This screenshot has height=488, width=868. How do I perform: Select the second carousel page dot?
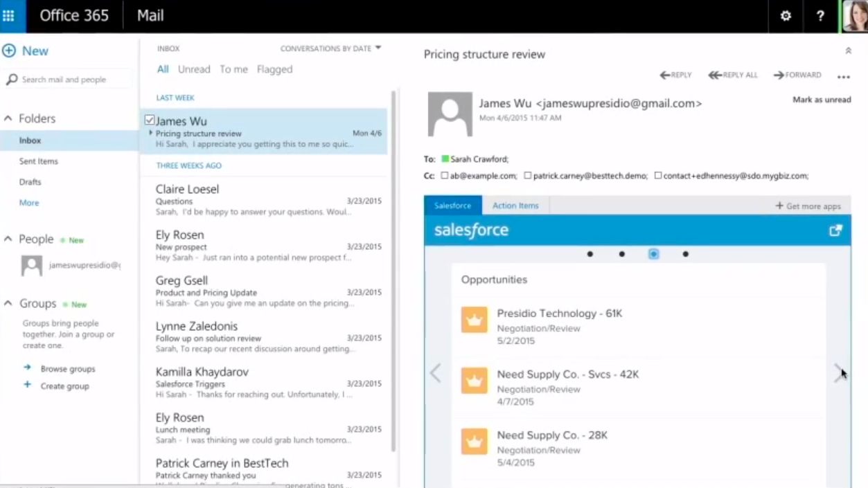pyautogui.click(x=622, y=254)
